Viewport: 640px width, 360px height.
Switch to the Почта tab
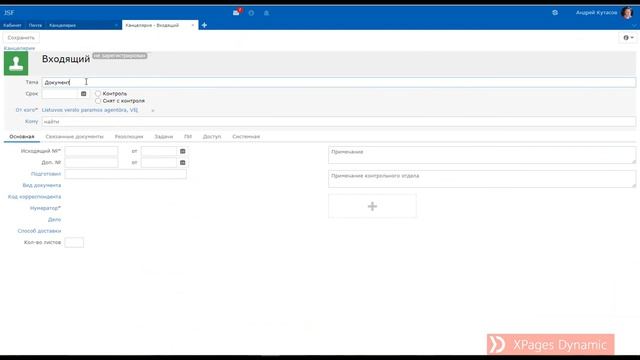coord(35,25)
